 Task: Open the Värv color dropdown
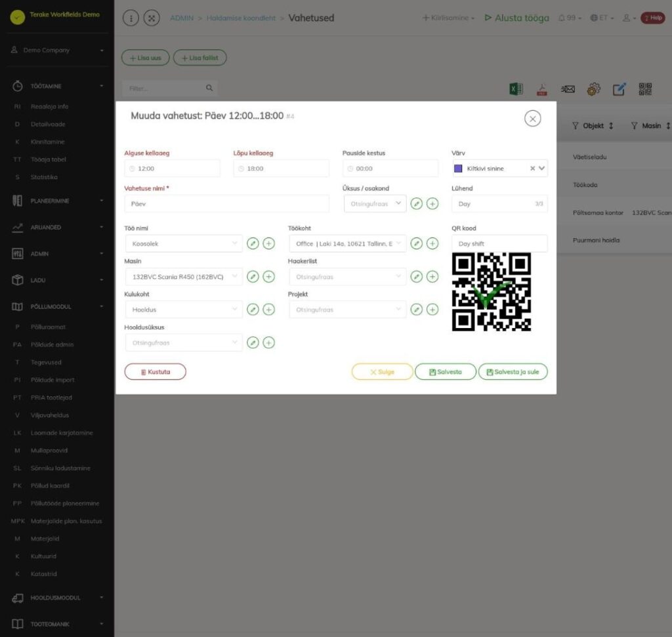(541, 169)
